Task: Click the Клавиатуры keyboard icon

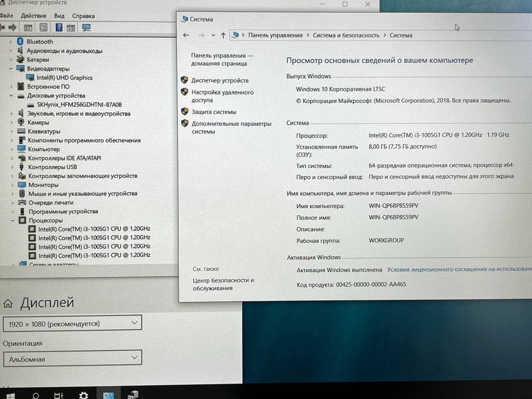Action: [x=22, y=131]
